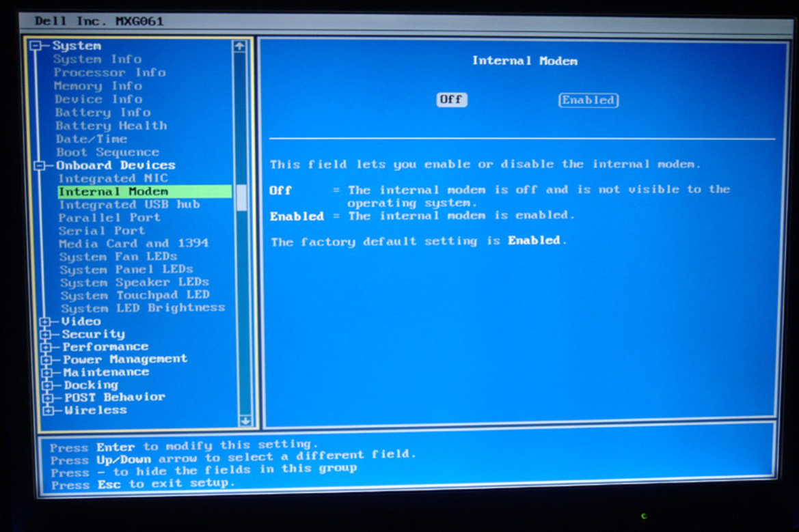This screenshot has height=532, width=799.
Task: Click the tree panel scrollbar thumb
Action: [x=242, y=197]
